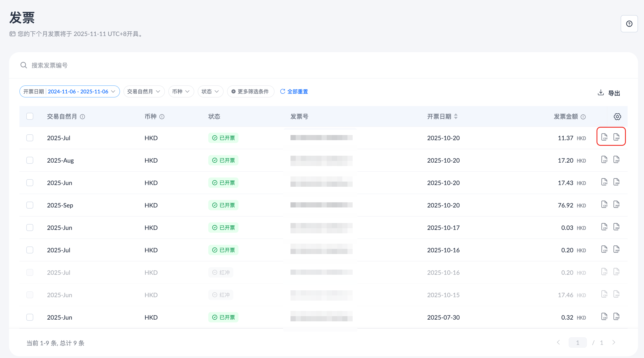Download CSV for 2025-07-30 invoice
644x358 pixels.
coord(604,317)
